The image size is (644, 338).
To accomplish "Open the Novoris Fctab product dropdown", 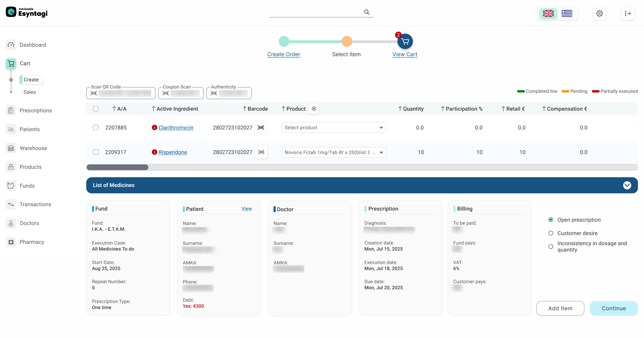I will (334, 152).
